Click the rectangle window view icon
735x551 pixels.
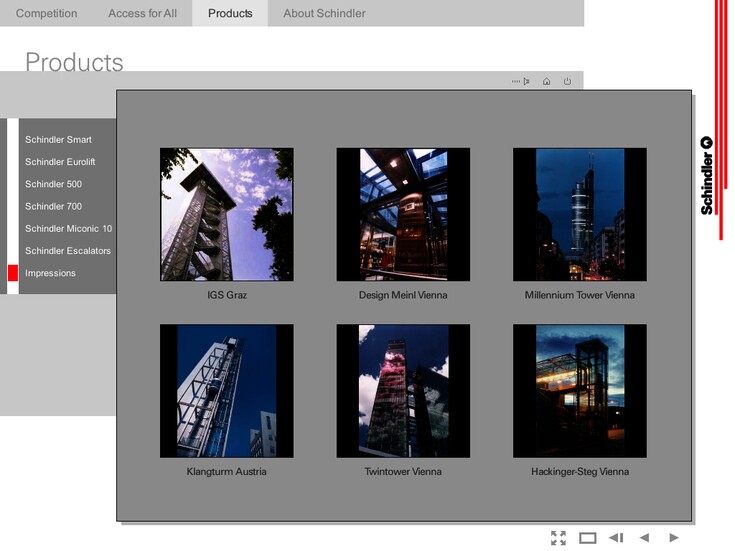587,538
